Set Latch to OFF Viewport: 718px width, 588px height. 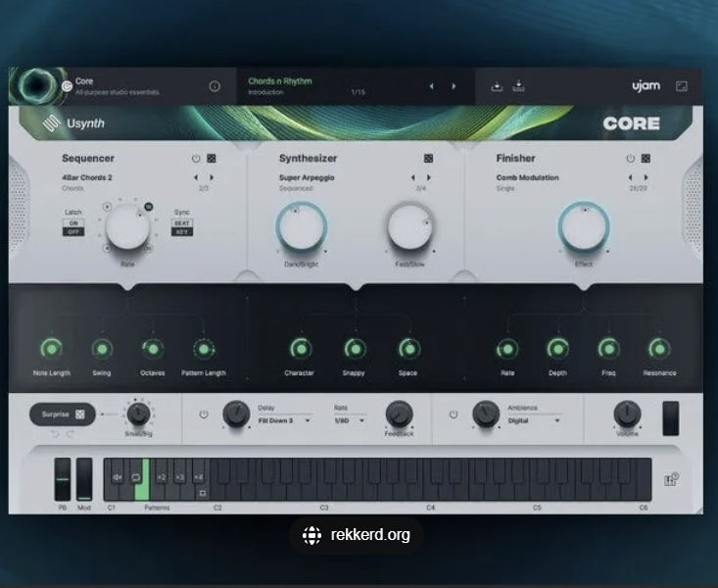coord(73,232)
